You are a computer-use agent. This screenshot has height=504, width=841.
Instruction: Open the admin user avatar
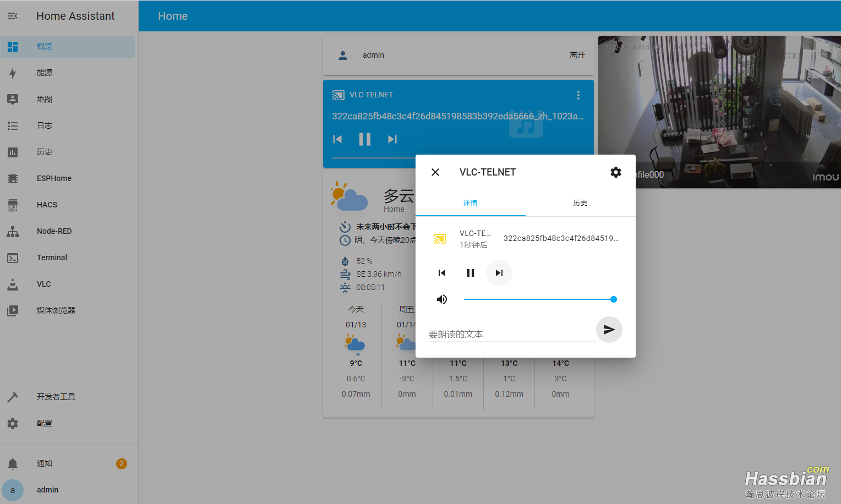click(13, 490)
